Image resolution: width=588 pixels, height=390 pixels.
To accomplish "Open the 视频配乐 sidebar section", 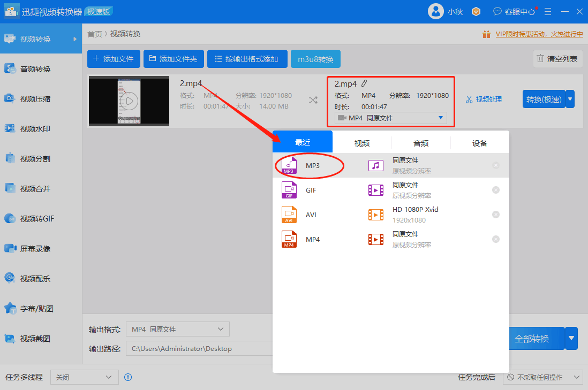I will click(41, 278).
